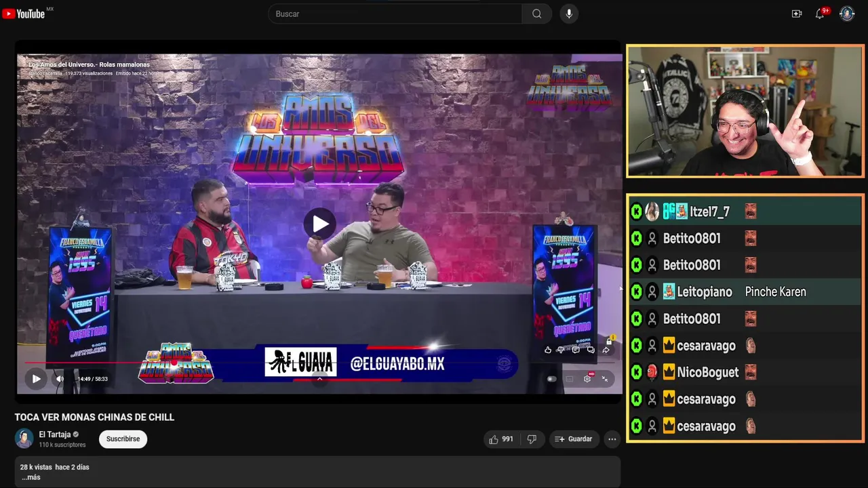
Task: Click the @ELGUAYABO.MX banner text
Action: [397, 364]
